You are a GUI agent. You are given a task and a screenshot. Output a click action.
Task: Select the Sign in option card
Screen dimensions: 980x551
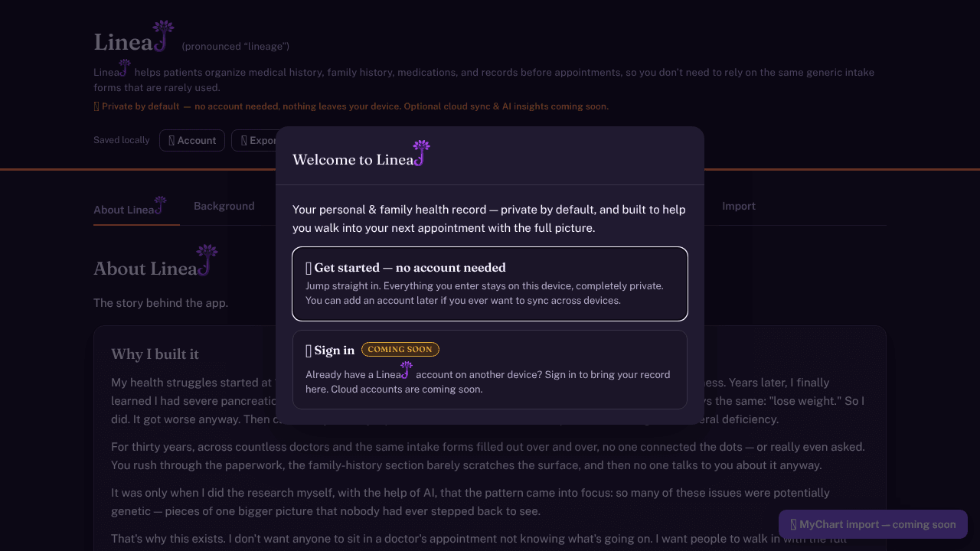(490, 370)
